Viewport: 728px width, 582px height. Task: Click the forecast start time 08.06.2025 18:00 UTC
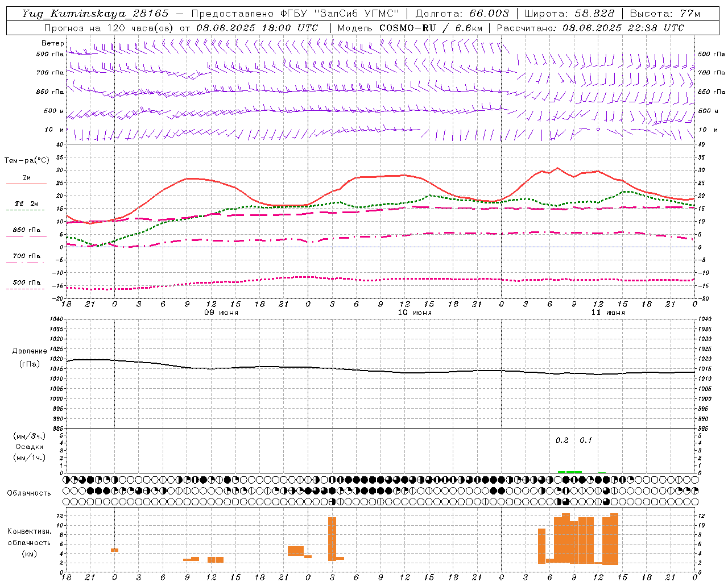[257, 28]
